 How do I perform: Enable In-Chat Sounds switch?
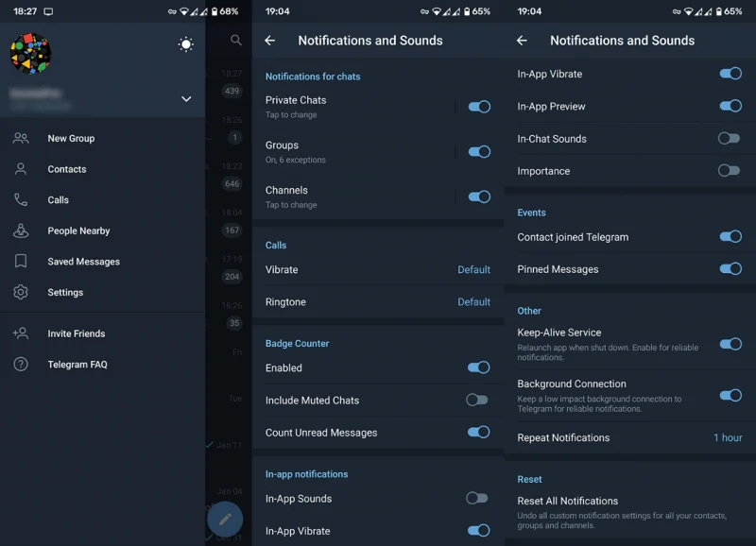(729, 139)
